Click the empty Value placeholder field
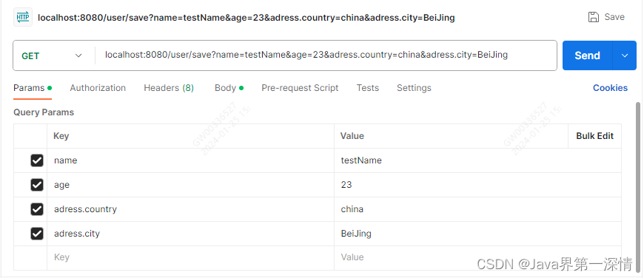The width and height of the screenshot is (644, 278). point(477,257)
